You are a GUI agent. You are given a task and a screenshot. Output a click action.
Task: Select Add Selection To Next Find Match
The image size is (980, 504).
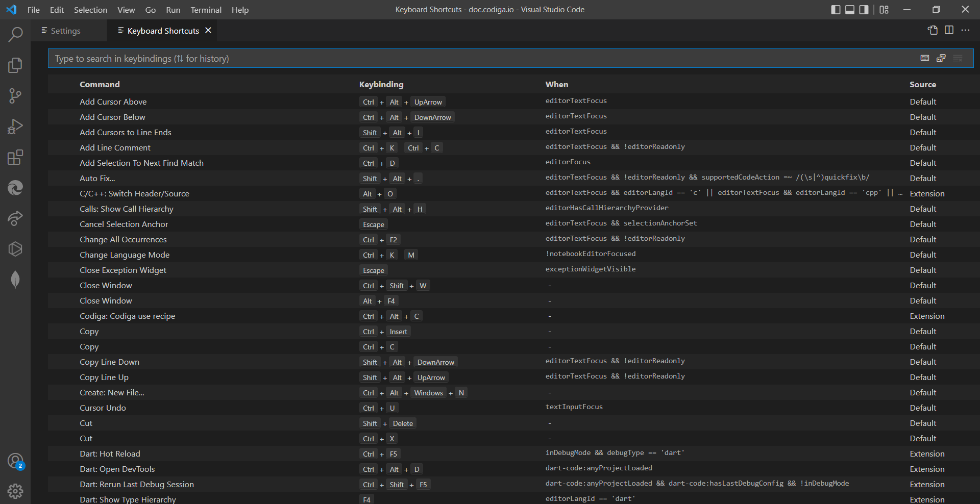pos(141,163)
